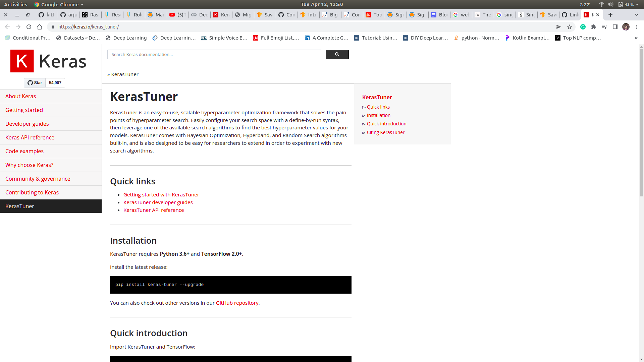This screenshot has width=644, height=362.
Task: Open a new tab with plus icon
Action: (610, 15)
